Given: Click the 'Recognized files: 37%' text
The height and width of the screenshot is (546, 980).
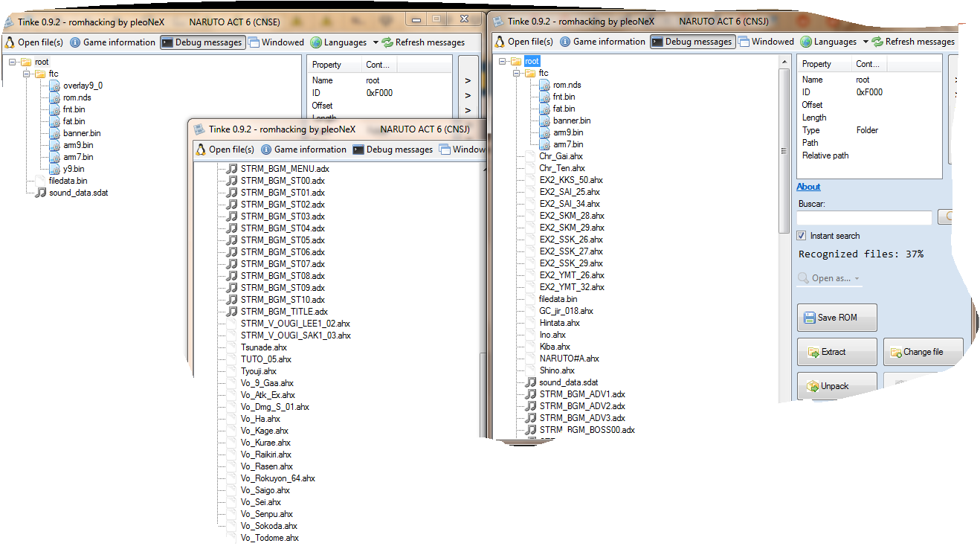Looking at the screenshot, I should coord(860,254).
